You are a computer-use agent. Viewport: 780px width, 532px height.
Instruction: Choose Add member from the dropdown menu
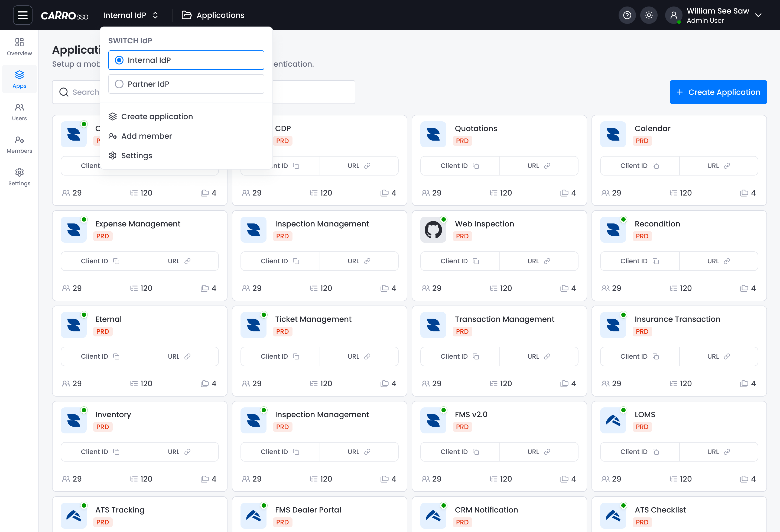[147, 136]
